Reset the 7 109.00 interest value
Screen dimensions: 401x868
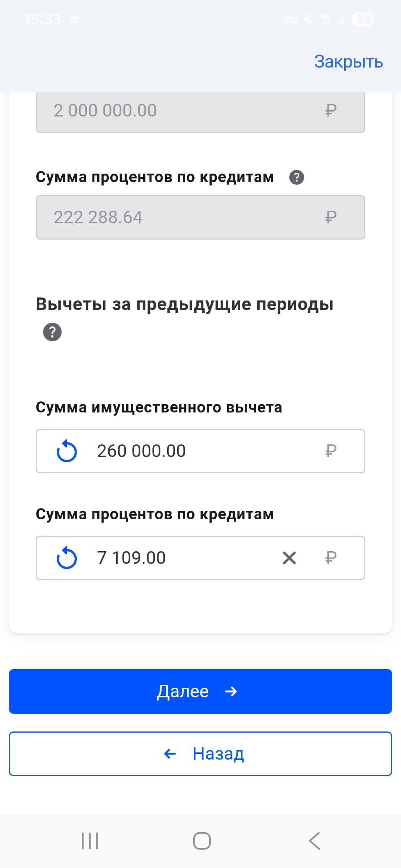pos(67,558)
